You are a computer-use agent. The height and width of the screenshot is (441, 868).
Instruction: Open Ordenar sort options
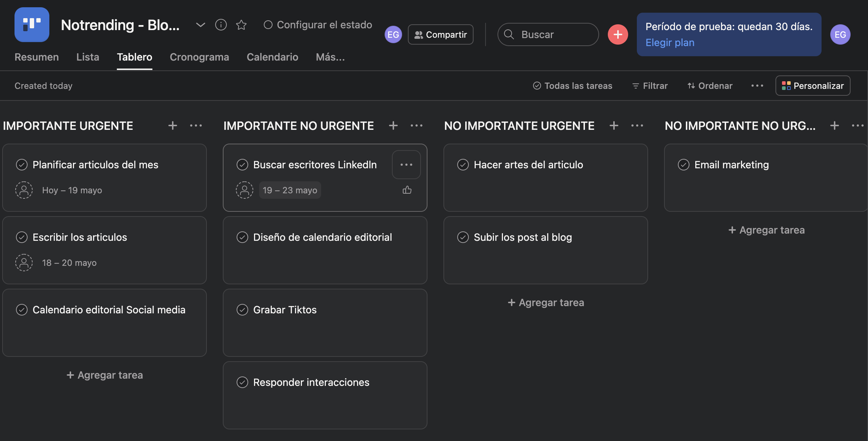click(x=710, y=86)
